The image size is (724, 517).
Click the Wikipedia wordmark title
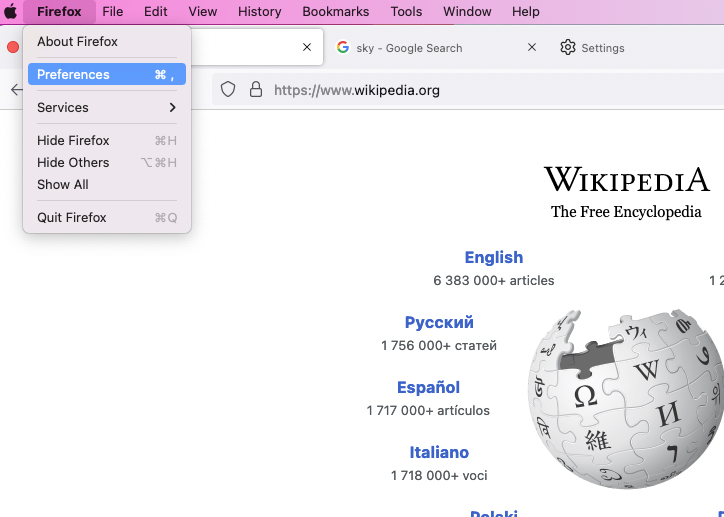pyautogui.click(x=627, y=179)
